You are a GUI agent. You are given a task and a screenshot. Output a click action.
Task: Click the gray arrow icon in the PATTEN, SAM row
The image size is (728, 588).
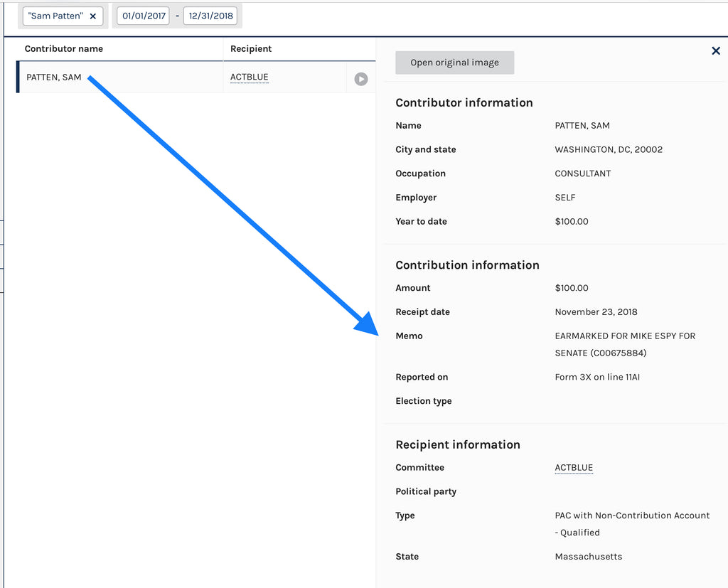tap(361, 79)
